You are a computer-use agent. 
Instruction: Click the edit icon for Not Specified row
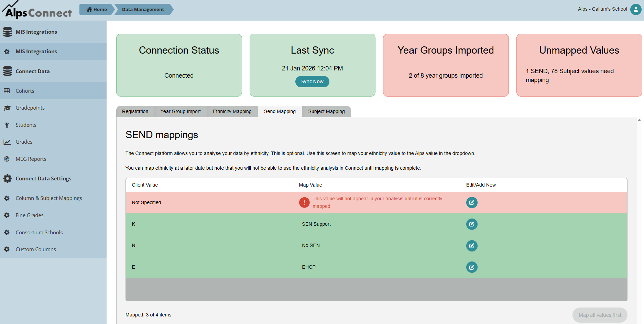[x=471, y=202]
